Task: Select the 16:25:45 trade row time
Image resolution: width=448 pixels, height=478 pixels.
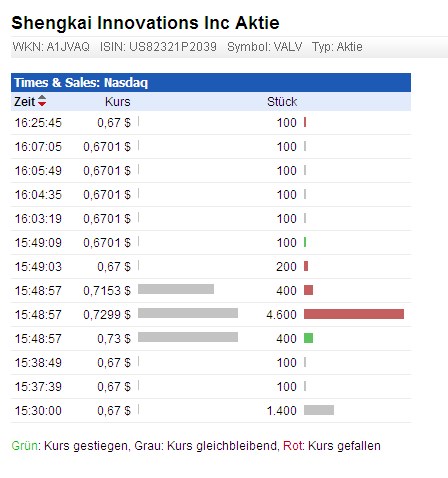Action: pos(38,123)
